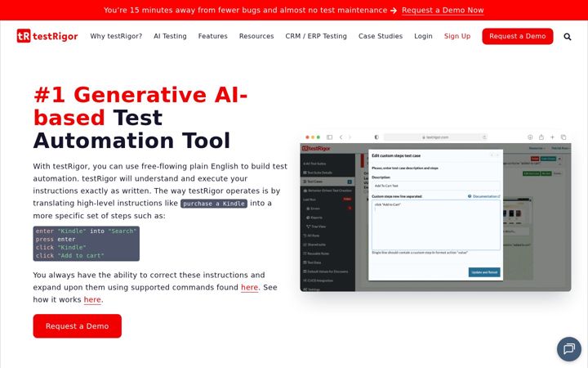Click the code line 'click "Add to cart"'
588x368 pixels.
[x=69, y=256]
